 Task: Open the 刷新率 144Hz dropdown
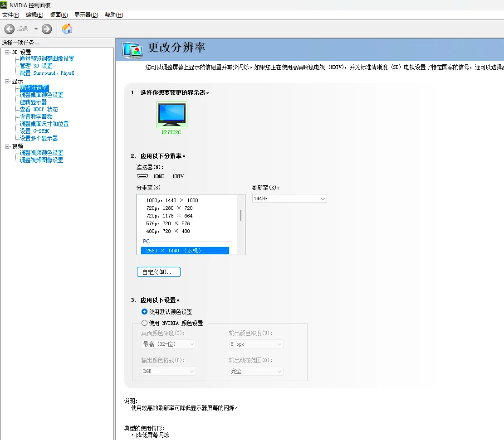point(289,198)
